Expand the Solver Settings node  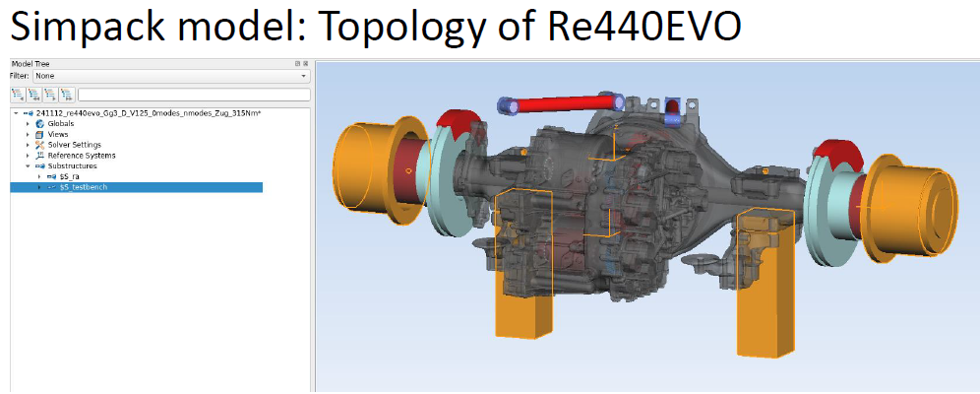point(28,145)
